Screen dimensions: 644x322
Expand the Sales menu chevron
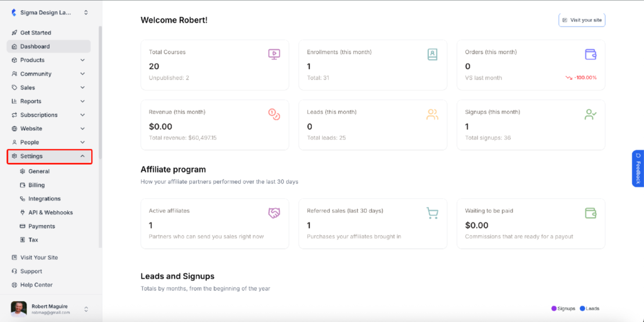click(x=82, y=87)
